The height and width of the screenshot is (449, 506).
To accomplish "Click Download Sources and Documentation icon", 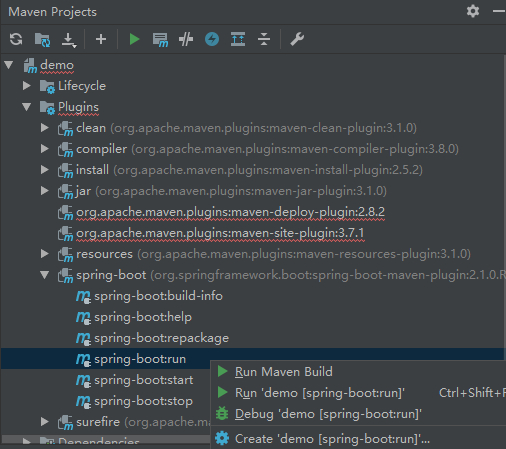I will tap(69, 40).
